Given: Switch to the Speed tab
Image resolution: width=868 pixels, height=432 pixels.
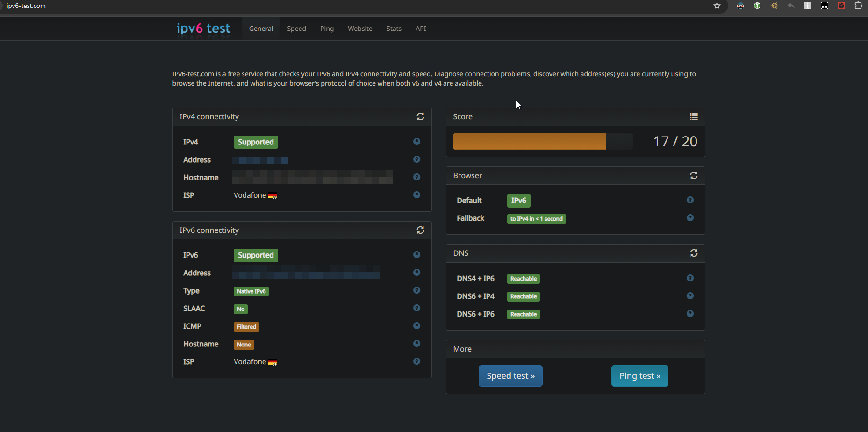Looking at the screenshot, I should [x=296, y=29].
